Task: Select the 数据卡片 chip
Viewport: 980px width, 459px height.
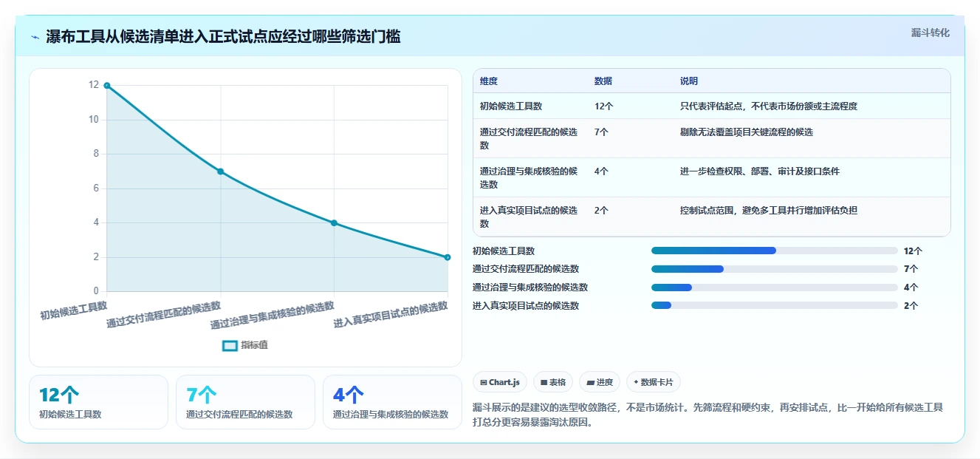Action: tap(653, 382)
